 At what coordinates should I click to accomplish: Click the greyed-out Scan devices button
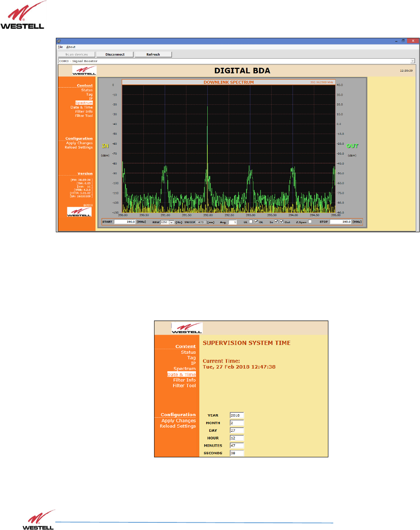[76, 54]
